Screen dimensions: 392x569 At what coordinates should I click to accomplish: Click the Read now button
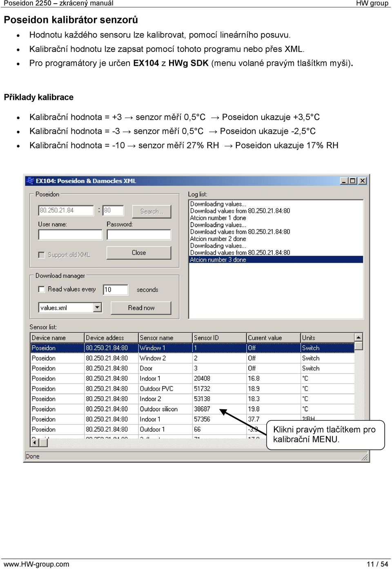tap(141, 308)
